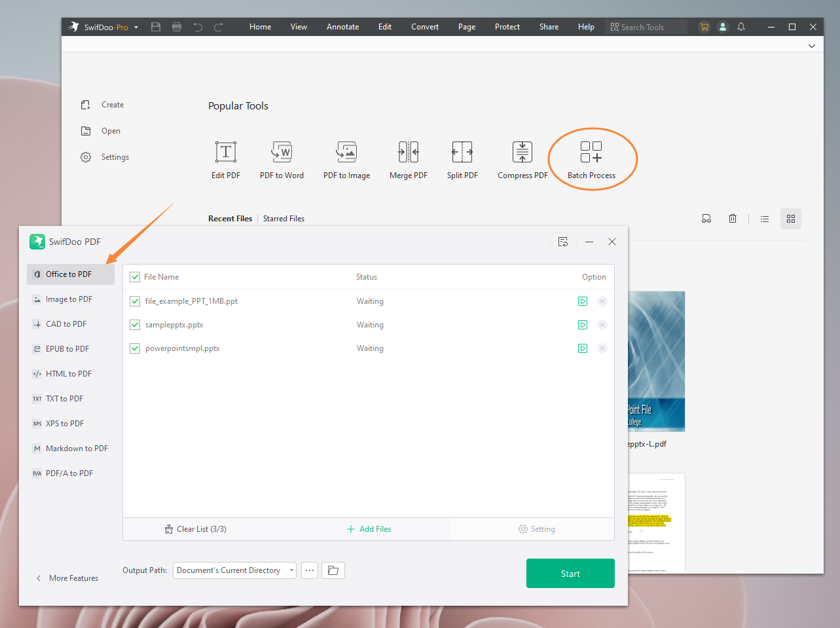Click Add Files
The height and width of the screenshot is (628, 840).
pos(369,529)
